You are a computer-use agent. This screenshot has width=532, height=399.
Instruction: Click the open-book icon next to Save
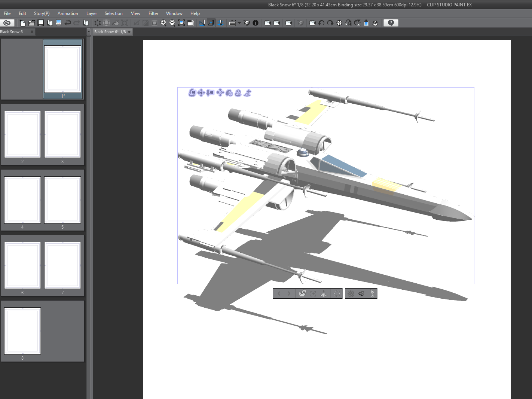coord(50,23)
